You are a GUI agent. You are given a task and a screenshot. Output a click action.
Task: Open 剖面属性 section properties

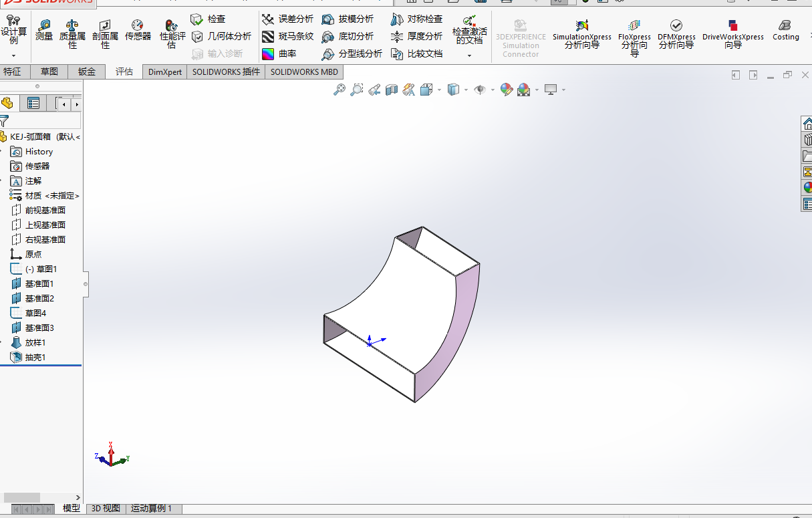click(x=105, y=34)
